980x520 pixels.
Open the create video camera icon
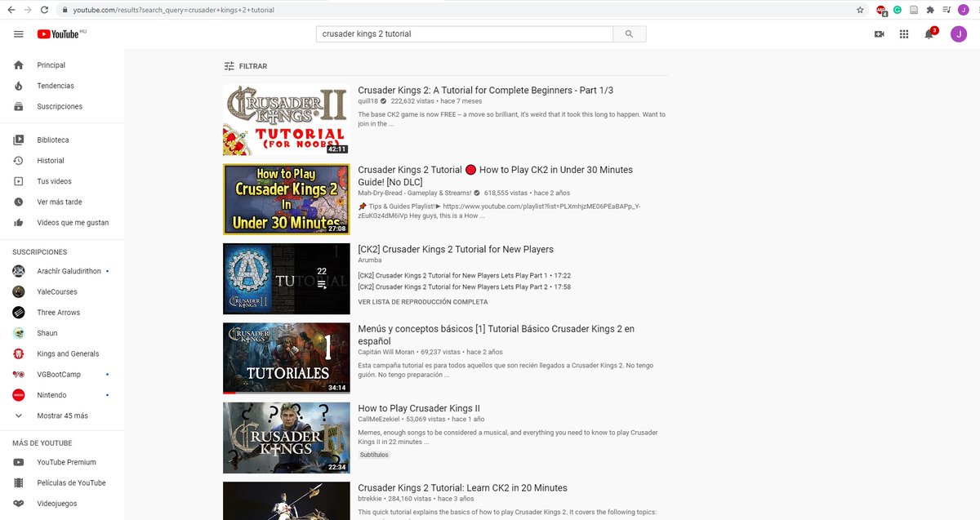click(x=880, y=34)
